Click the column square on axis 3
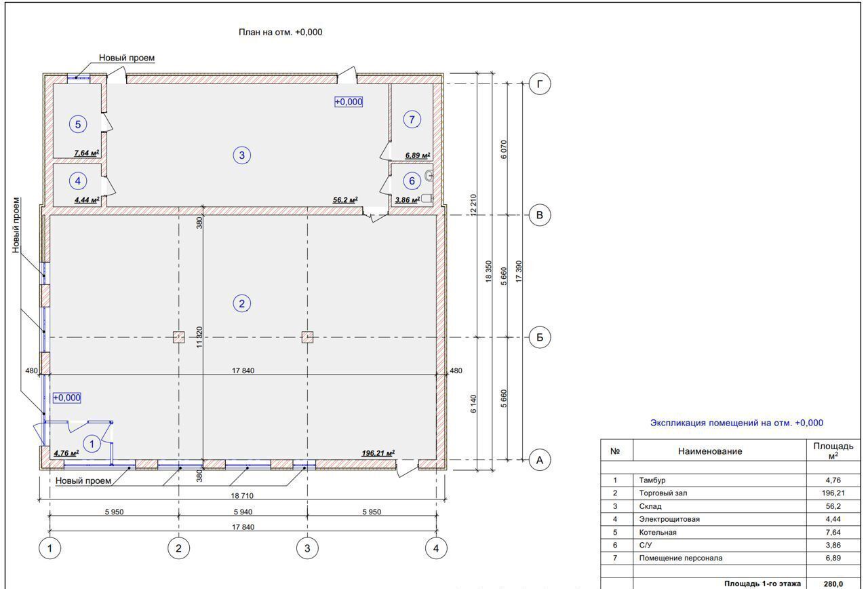 coord(307,337)
